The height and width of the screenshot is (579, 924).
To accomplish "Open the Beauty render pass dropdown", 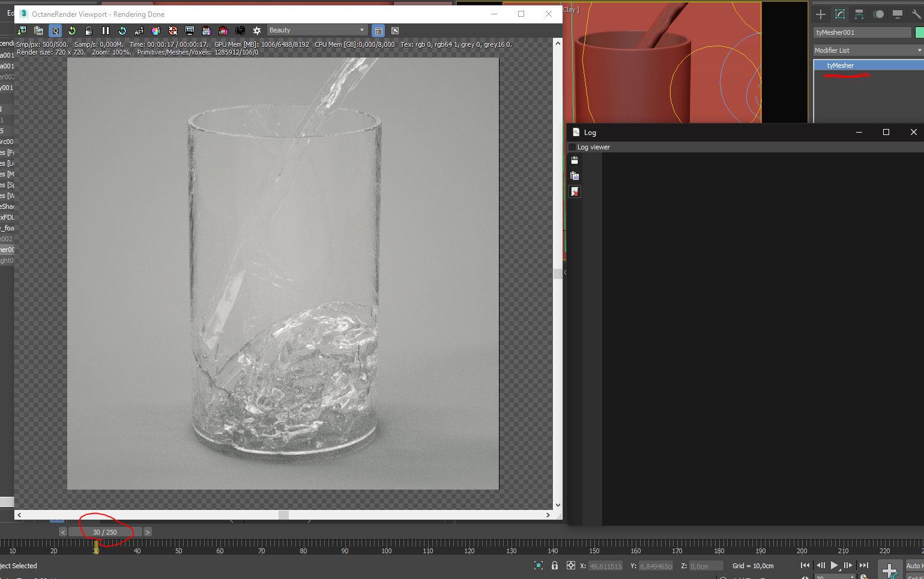I will click(x=316, y=30).
